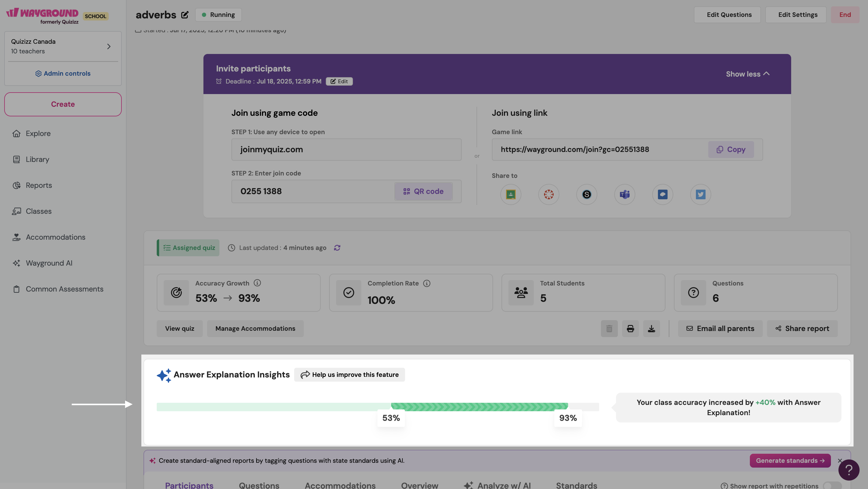This screenshot has height=489, width=868.
Task: Switch to the Questions tab
Action: click(x=259, y=485)
